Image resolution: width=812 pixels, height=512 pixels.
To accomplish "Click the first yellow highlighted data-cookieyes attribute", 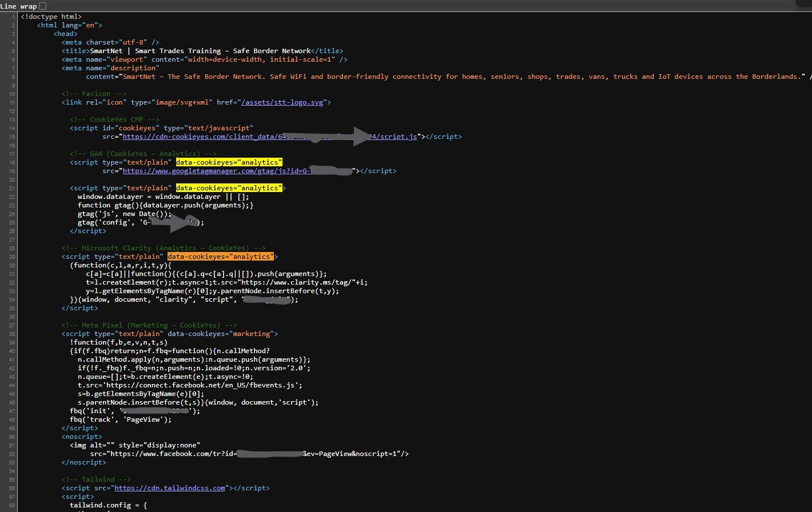I will tap(229, 162).
